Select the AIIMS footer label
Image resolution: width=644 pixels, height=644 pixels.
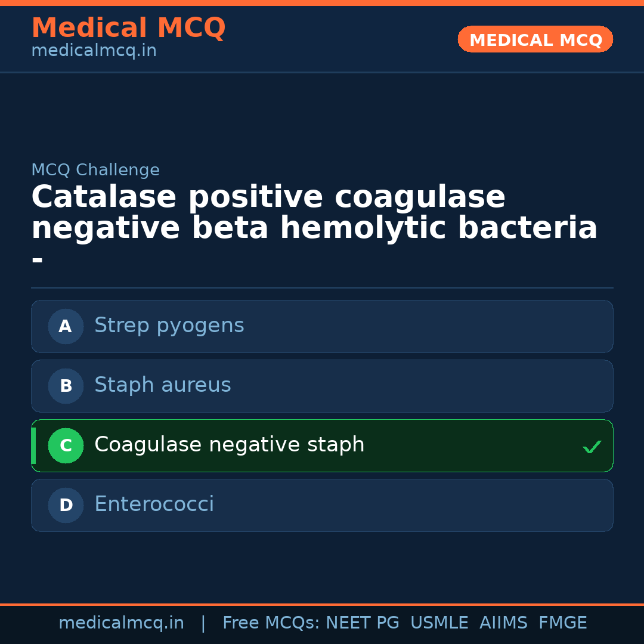tap(503, 623)
